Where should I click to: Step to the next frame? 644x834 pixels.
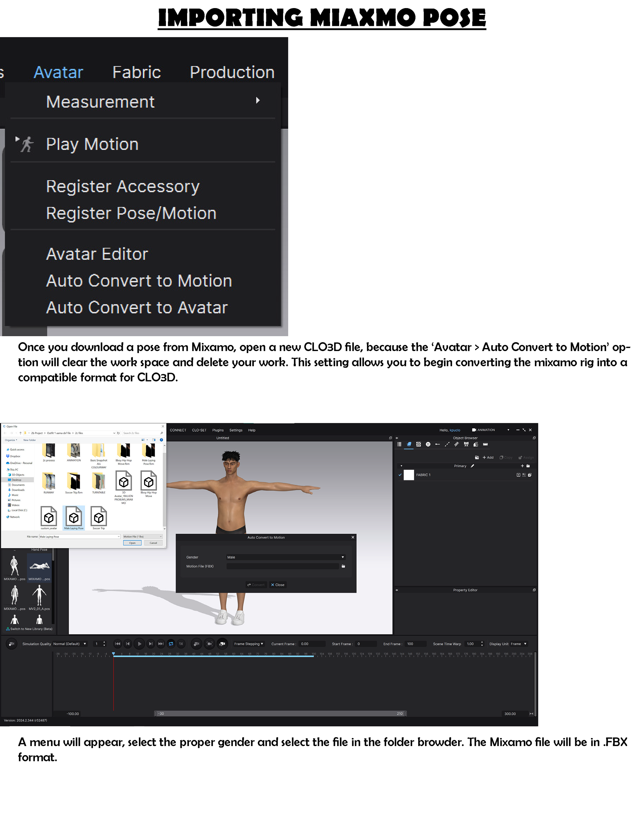151,644
